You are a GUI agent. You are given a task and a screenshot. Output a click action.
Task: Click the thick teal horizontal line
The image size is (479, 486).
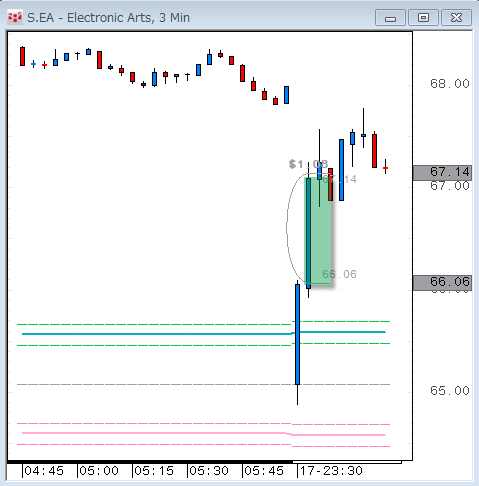203,333
